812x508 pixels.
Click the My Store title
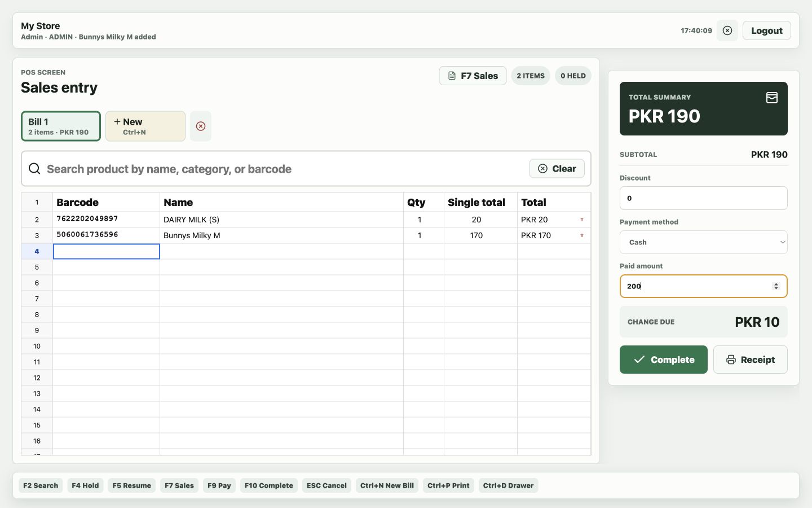pos(41,26)
